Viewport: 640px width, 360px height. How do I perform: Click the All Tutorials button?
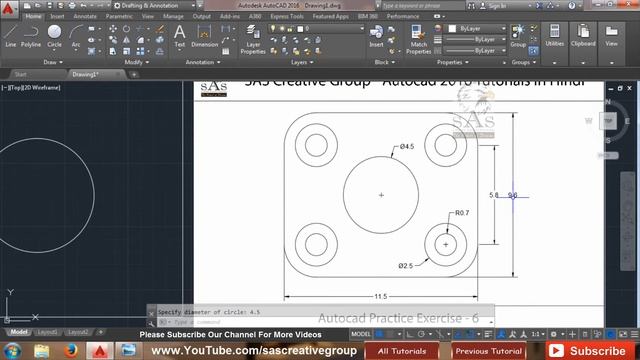coord(402,351)
